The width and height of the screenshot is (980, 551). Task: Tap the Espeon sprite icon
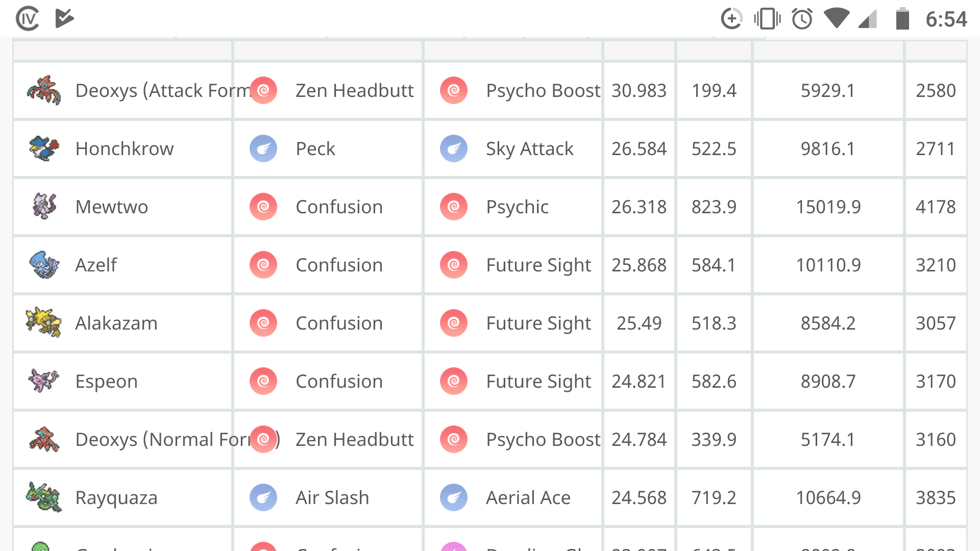44,381
